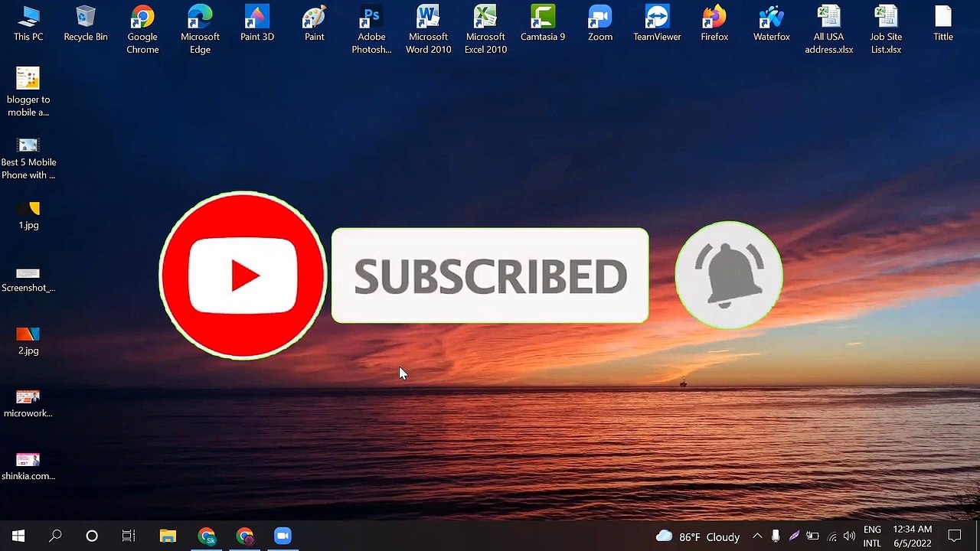Select the This PC desktop icon
The height and width of the screenshot is (551, 980).
click(x=28, y=24)
